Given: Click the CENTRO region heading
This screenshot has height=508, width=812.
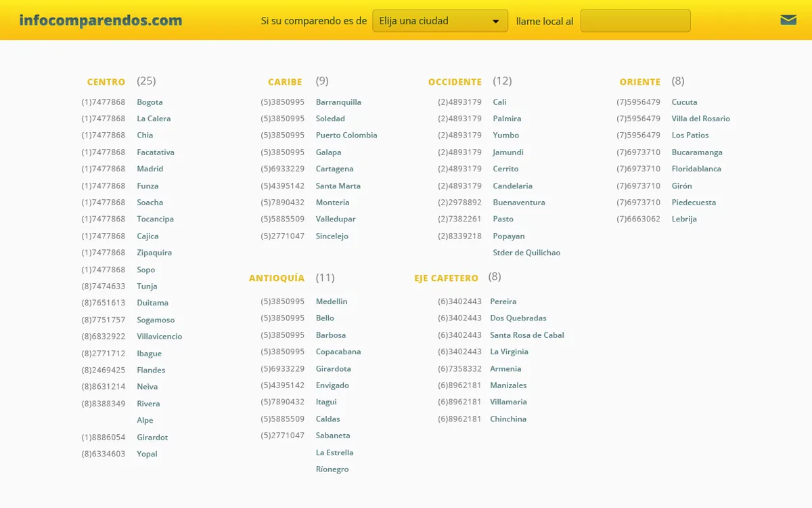Looking at the screenshot, I should click(106, 82).
